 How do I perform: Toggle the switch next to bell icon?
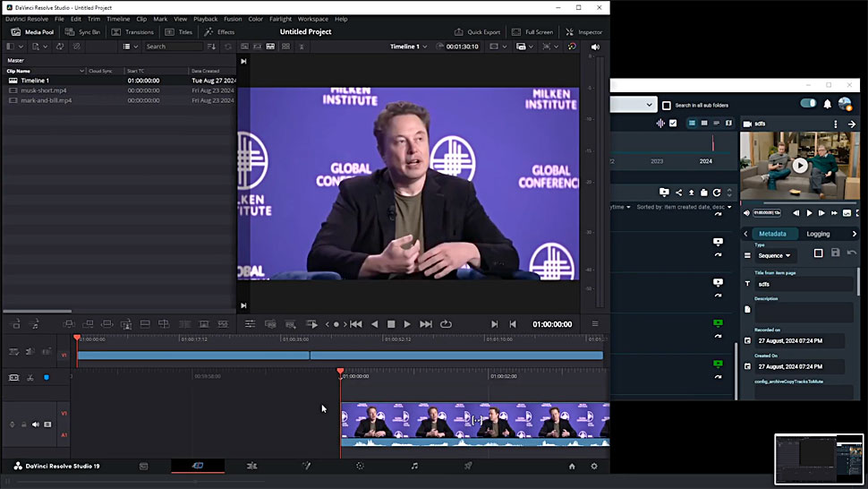(808, 104)
